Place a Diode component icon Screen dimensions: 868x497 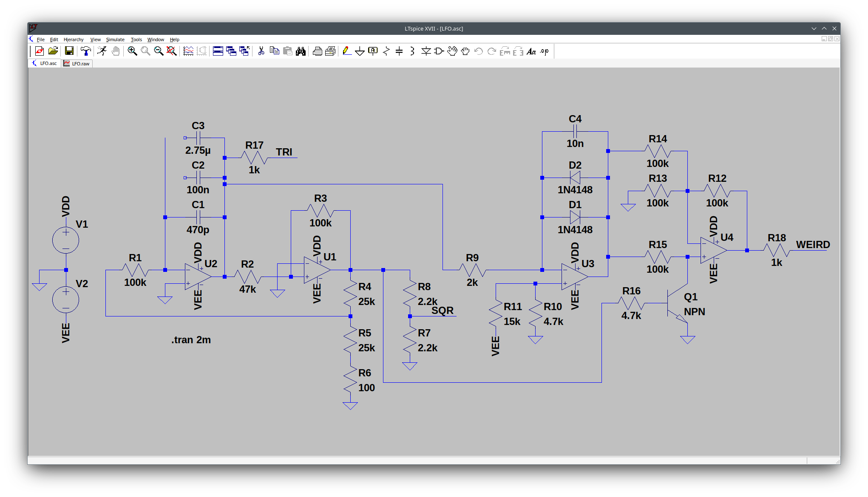click(426, 51)
